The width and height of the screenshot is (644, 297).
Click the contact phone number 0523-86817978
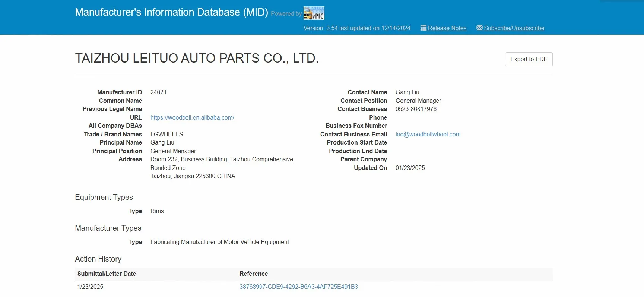pos(416,109)
